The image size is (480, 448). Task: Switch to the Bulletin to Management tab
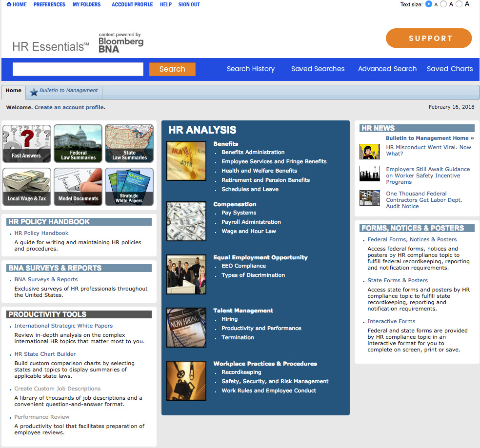(64, 93)
